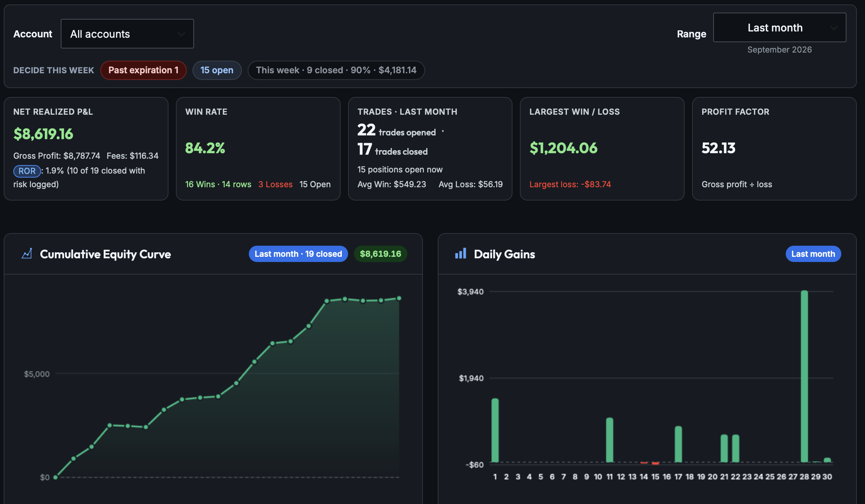Click the $0 starting point of the equity curve
865x504 pixels.
click(56, 477)
